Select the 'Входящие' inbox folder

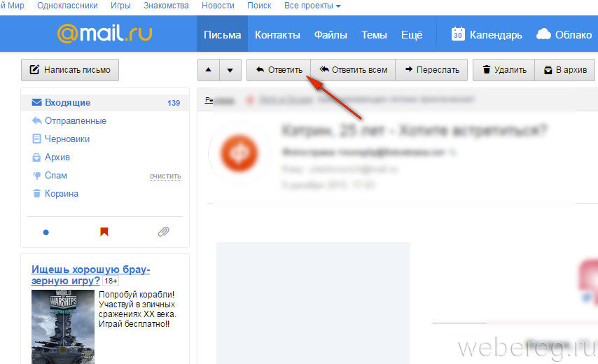click(x=67, y=103)
